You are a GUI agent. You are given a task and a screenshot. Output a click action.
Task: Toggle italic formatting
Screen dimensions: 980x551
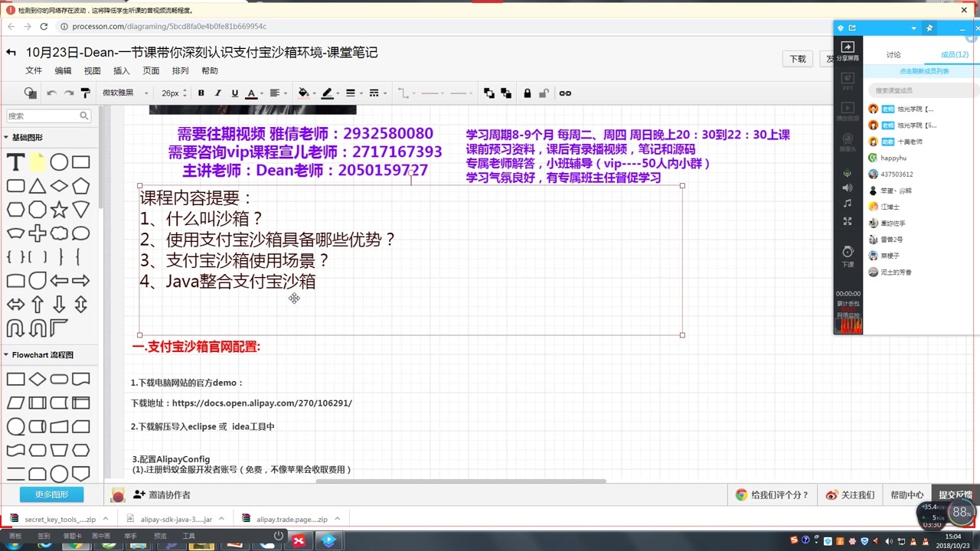pos(218,93)
